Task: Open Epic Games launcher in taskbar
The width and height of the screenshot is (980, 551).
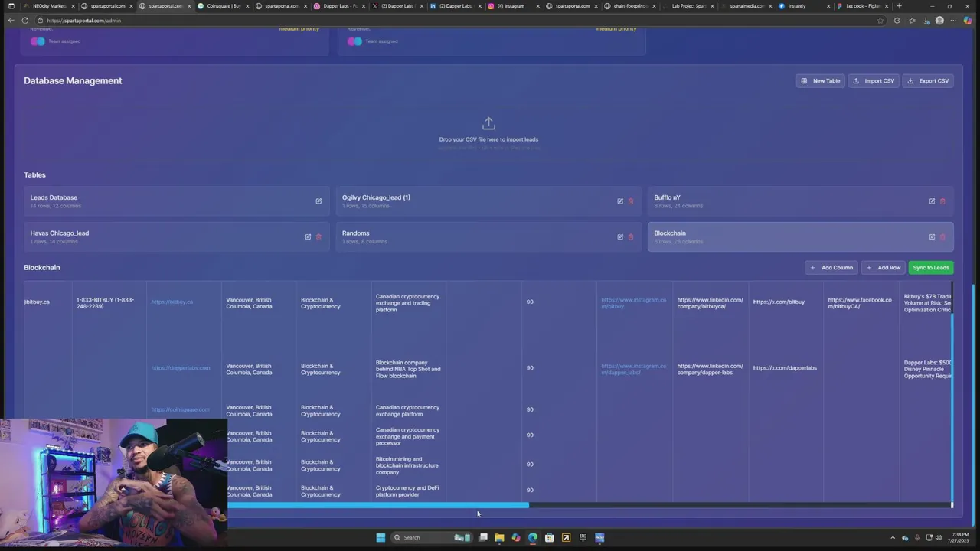Action: [x=583, y=537]
